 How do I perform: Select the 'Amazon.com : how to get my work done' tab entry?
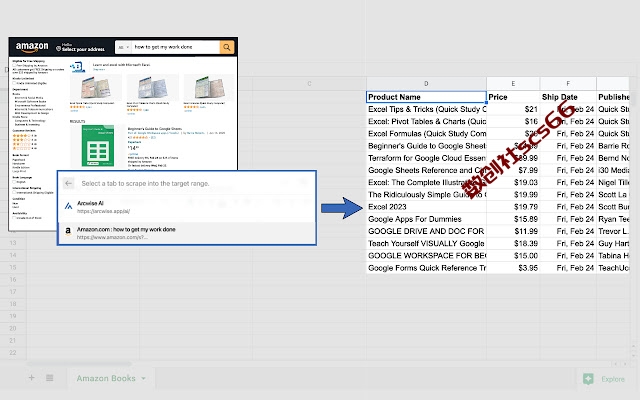pos(187,233)
